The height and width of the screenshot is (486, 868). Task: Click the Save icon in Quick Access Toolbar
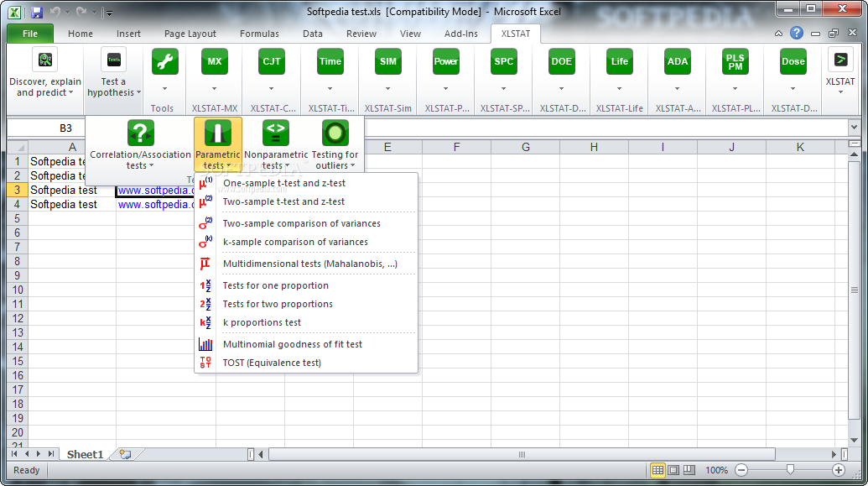(37, 12)
